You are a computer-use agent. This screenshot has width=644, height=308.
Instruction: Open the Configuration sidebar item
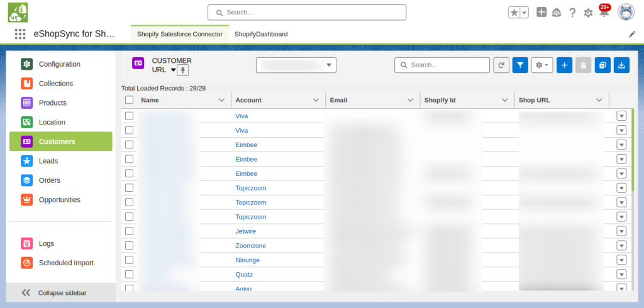pos(61,64)
